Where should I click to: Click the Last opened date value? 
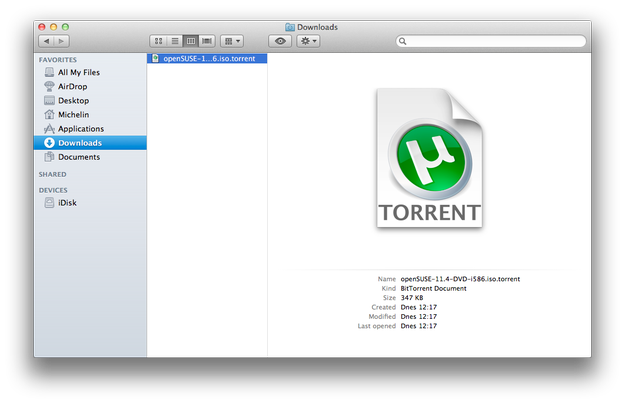tap(419, 326)
